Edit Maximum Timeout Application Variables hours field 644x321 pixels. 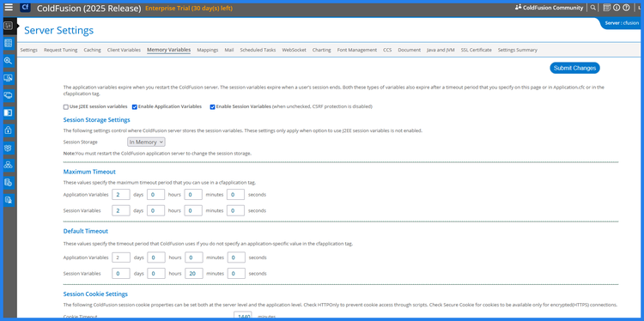pyautogui.click(x=155, y=195)
